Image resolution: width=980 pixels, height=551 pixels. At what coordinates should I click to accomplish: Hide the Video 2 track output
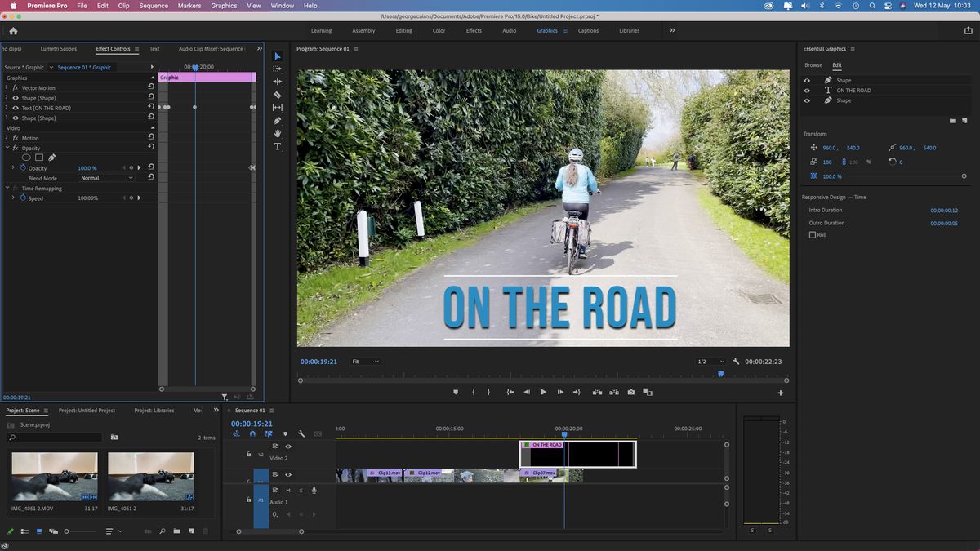(288, 447)
